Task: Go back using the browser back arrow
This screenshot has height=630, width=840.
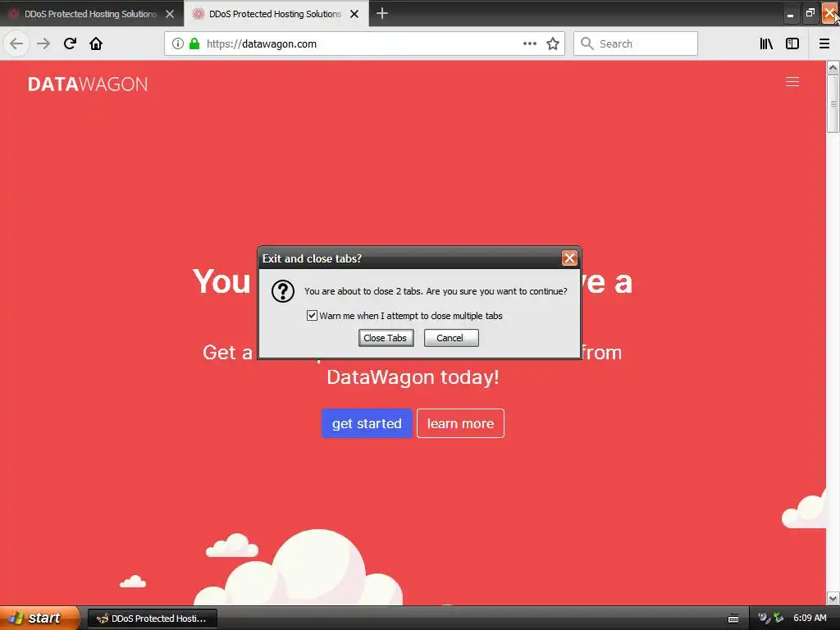Action: click(16, 43)
